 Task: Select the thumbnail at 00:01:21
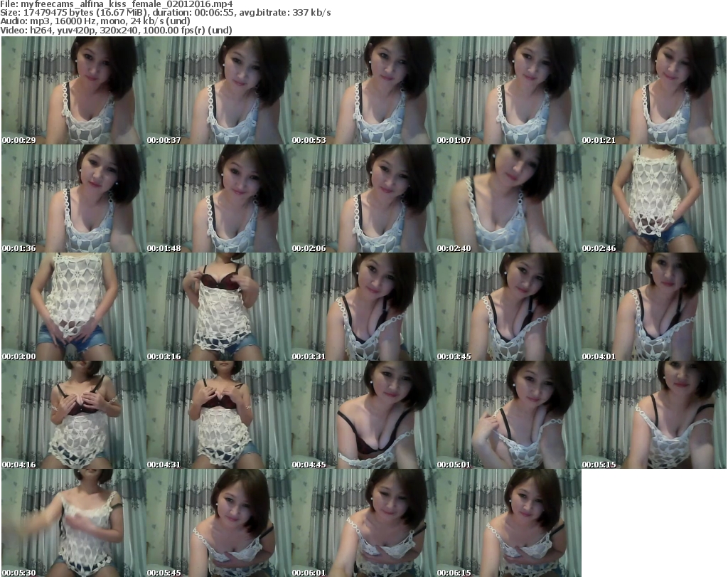point(654,90)
